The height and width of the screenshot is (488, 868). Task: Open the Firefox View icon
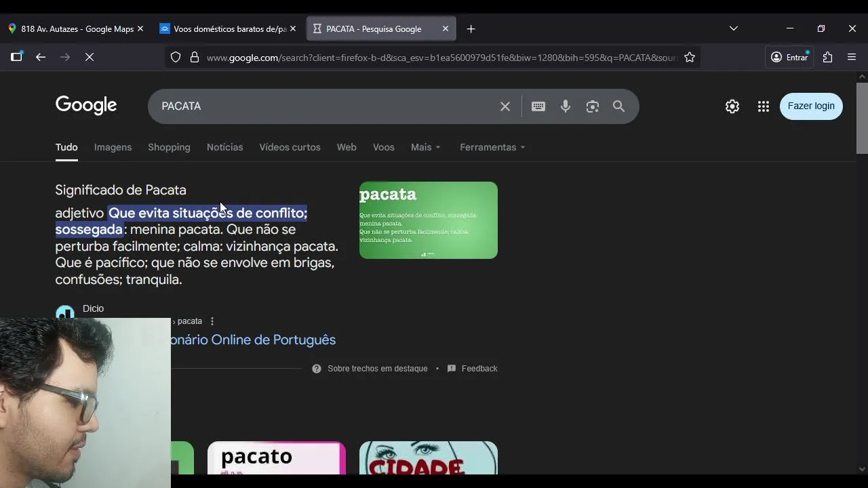[16, 57]
